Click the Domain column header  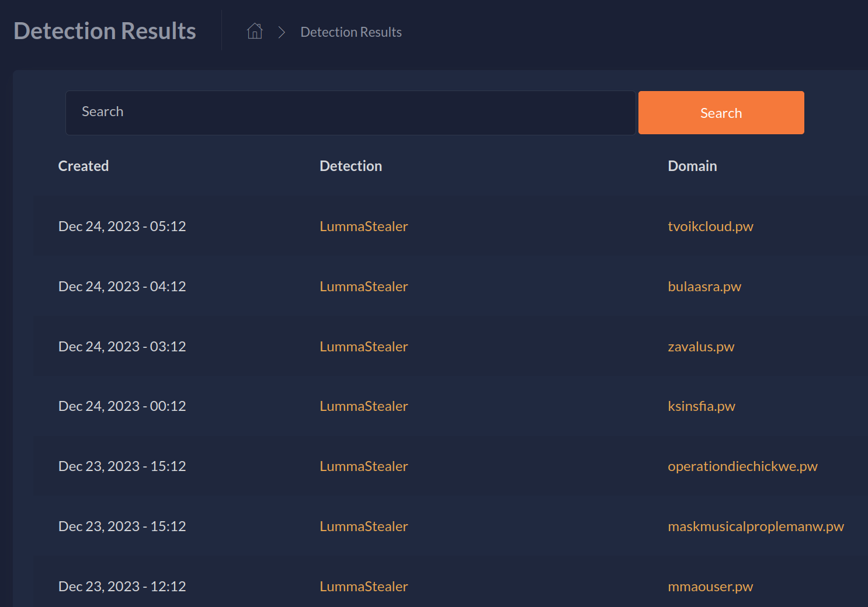tap(692, 166)
